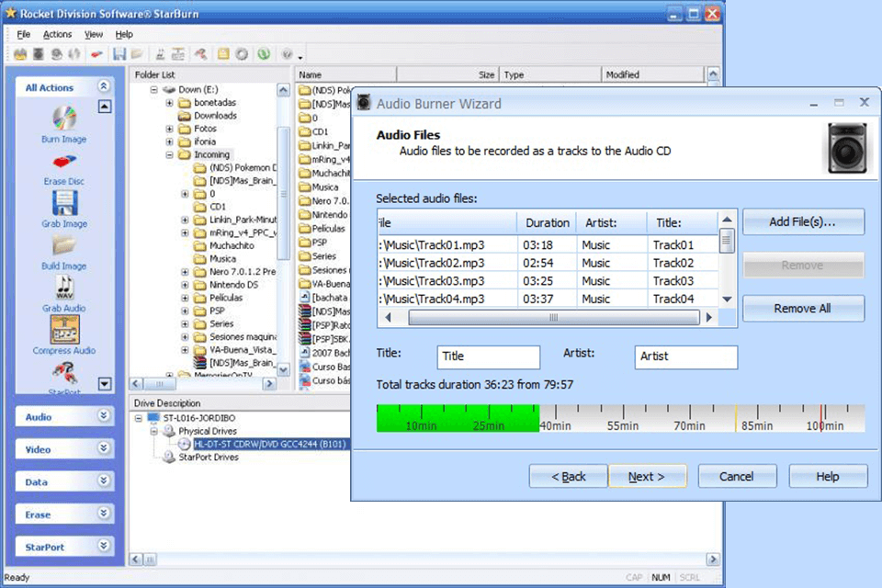Click inside the Title input field

click(x=488, y=356)
